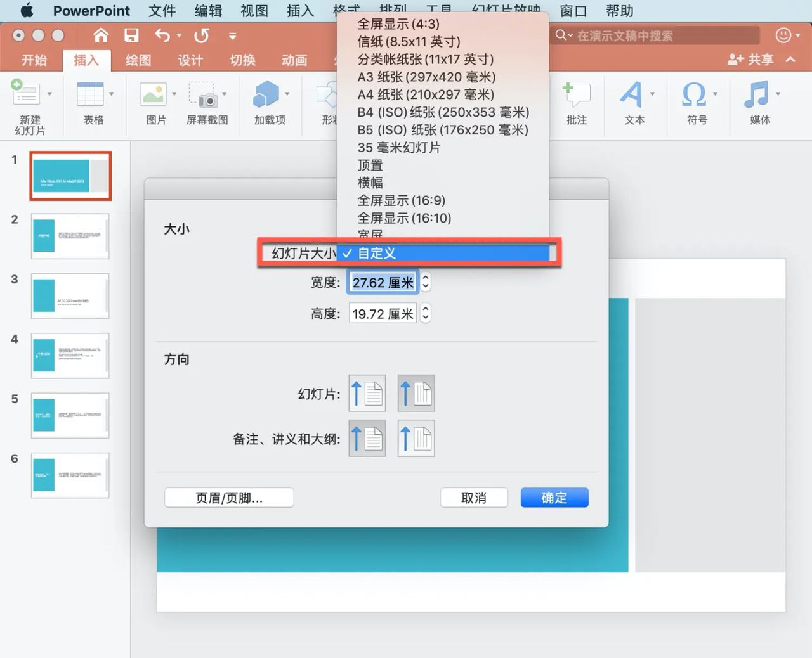Collapse the ribbon with the chevron

790,60
